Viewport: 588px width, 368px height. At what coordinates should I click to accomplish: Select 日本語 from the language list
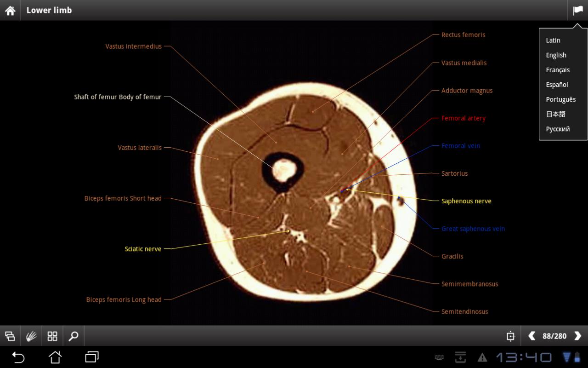pyautogui.click(x=554, y=114)
